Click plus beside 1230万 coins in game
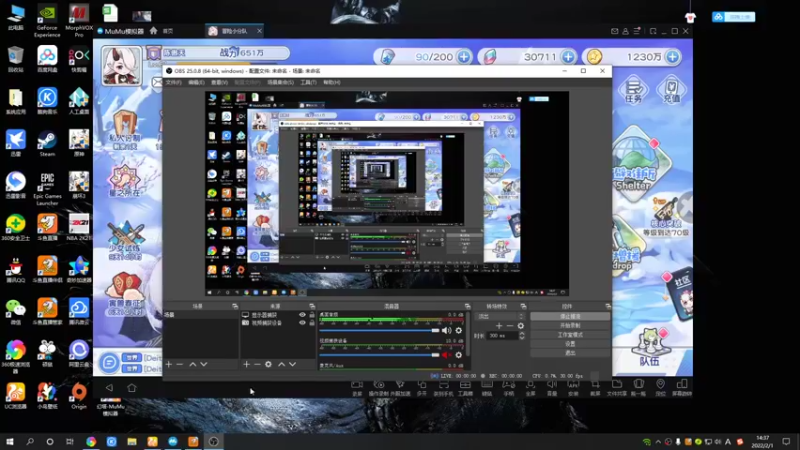The width and height of the screenshot is (800, 450). coord(672,57)
